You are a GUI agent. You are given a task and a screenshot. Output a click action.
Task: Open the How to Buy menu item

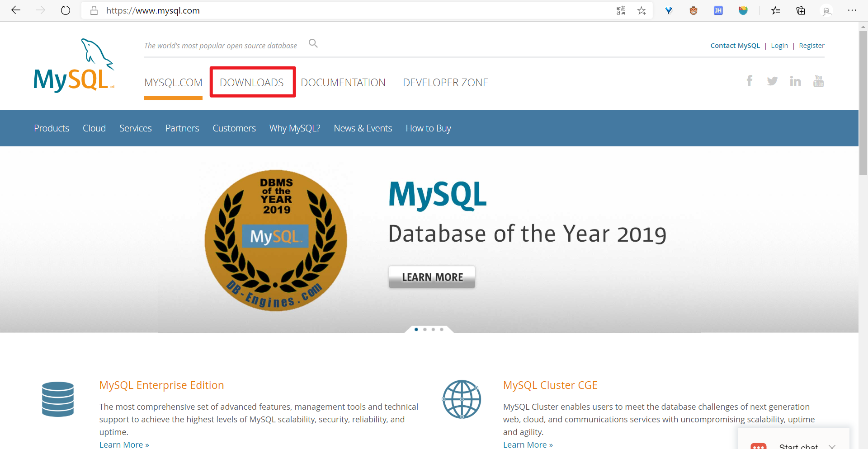[x=429, y=128]
